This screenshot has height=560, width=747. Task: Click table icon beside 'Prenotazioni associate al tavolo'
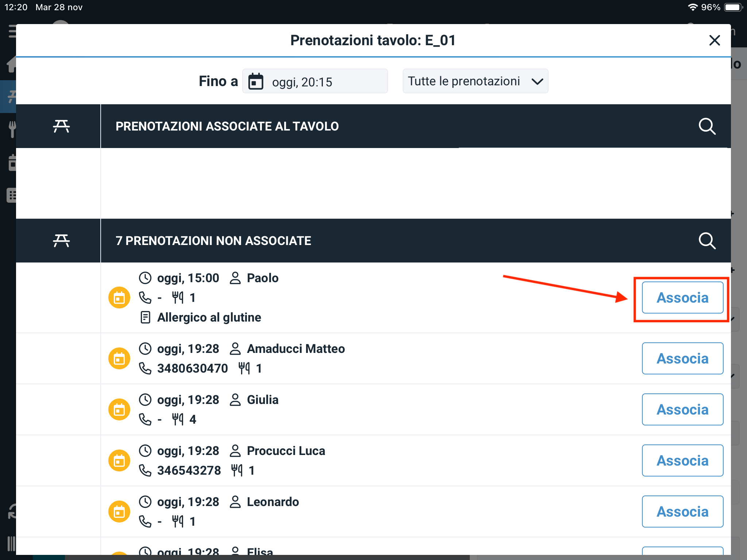click(61, 127)
